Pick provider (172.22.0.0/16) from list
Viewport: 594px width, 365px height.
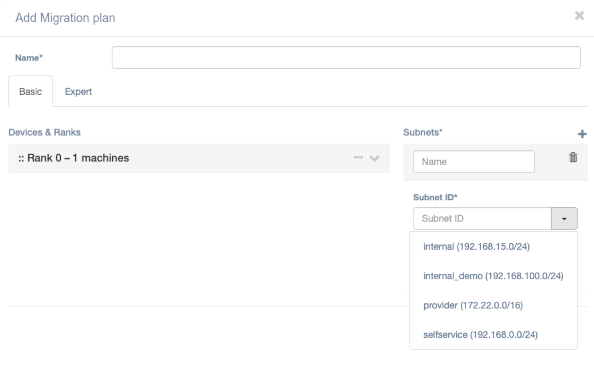coord(473,306)
